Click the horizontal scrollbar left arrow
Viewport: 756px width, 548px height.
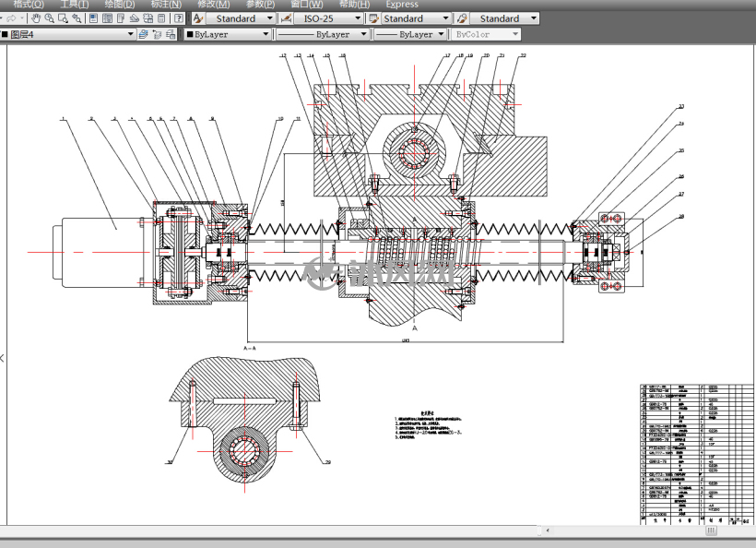548,530
